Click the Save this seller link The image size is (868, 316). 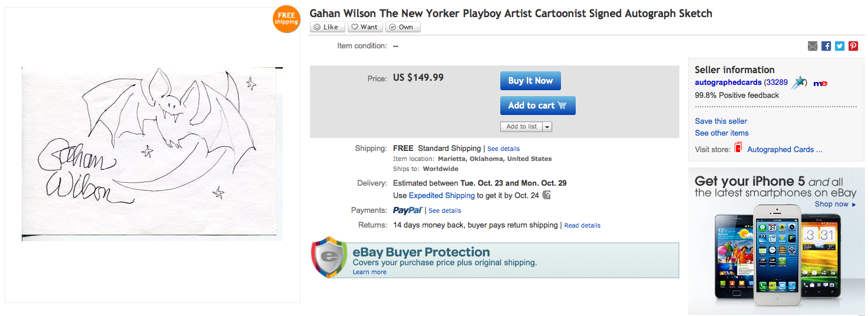coord(721,121)
